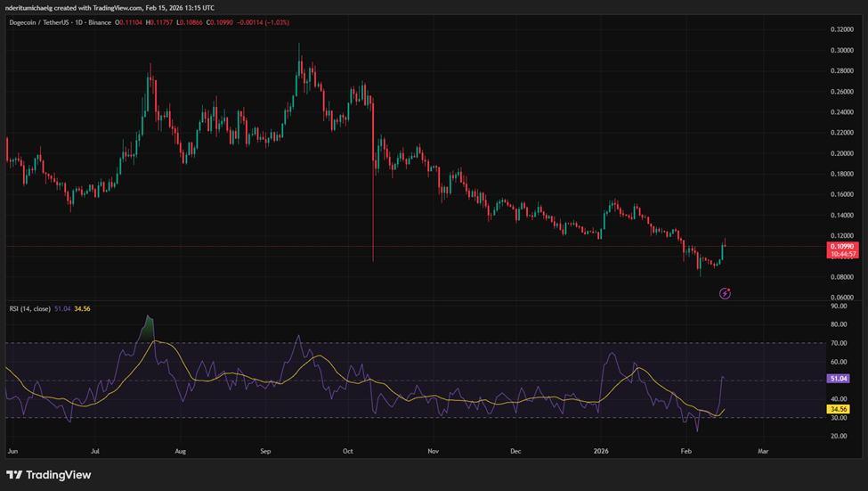Click the TradingView logo icon

click(15, 474)
